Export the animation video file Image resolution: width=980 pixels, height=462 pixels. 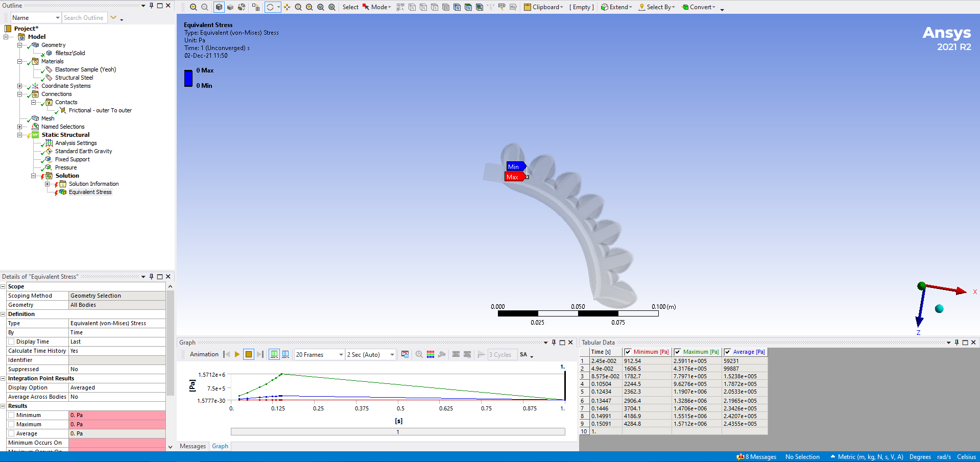coord(405,354)
